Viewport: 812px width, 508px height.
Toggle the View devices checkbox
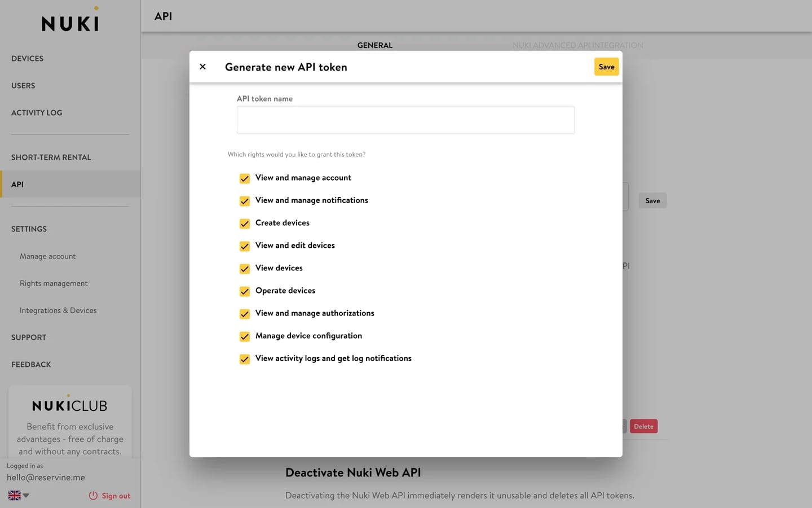[x=245, y=269]
